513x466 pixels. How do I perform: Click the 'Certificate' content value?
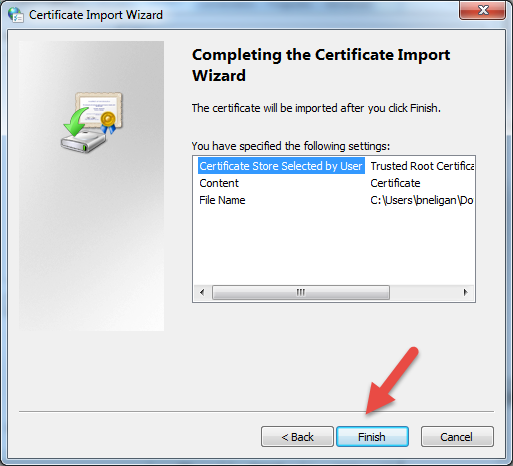click(395, 183)
